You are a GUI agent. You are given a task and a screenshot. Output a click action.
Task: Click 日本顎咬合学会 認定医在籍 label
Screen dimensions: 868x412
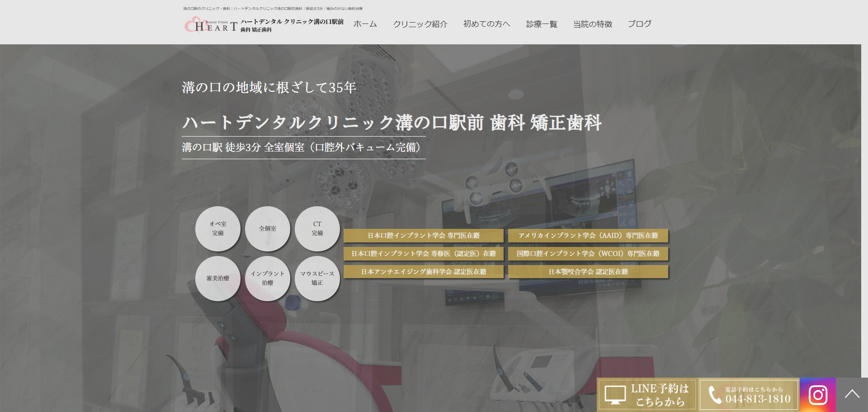pyautogui.click(x=588, y=272)
